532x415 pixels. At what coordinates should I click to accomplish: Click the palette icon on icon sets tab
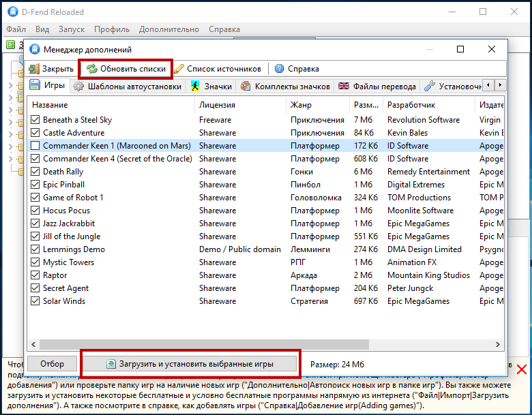pos(246,87)
